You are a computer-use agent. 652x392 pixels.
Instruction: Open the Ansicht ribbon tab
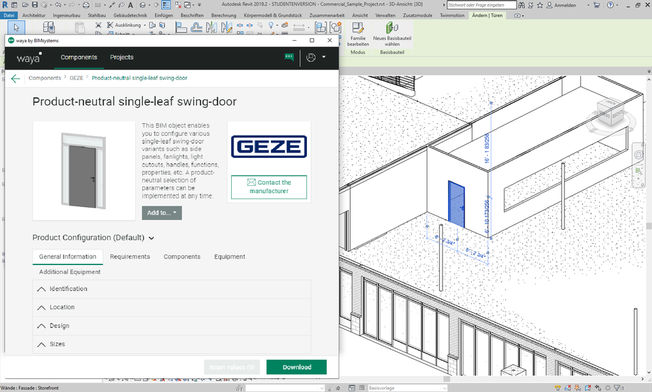(360, 15)
